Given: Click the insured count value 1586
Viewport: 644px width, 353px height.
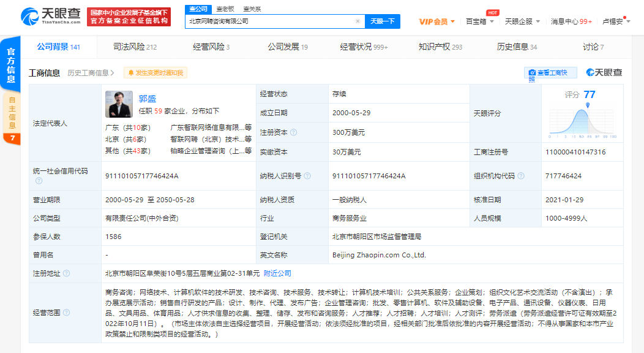Looking at the screenshot, I should pyautogui.click(x=113, y=237).
